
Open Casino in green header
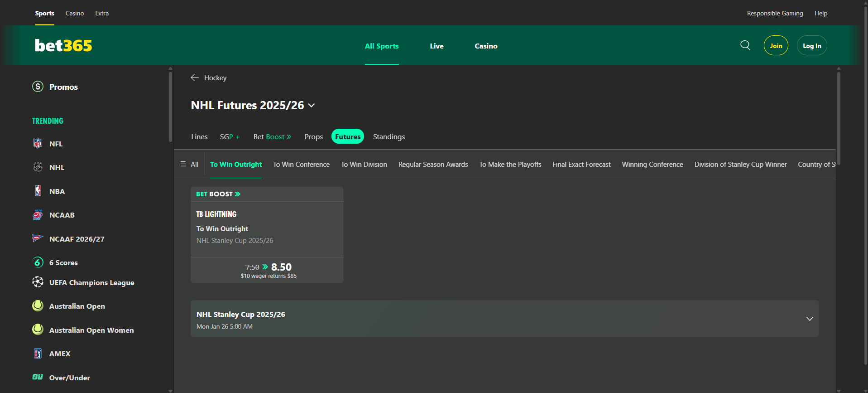pyautogui.click(x=486, y=46)
